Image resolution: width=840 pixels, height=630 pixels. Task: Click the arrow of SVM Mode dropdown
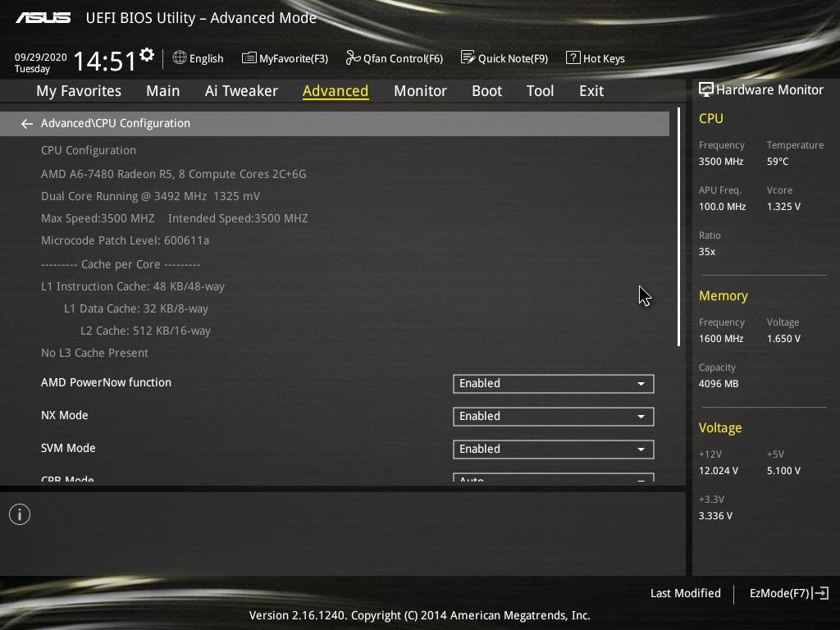pyautogui.click(x=641, y=450)
